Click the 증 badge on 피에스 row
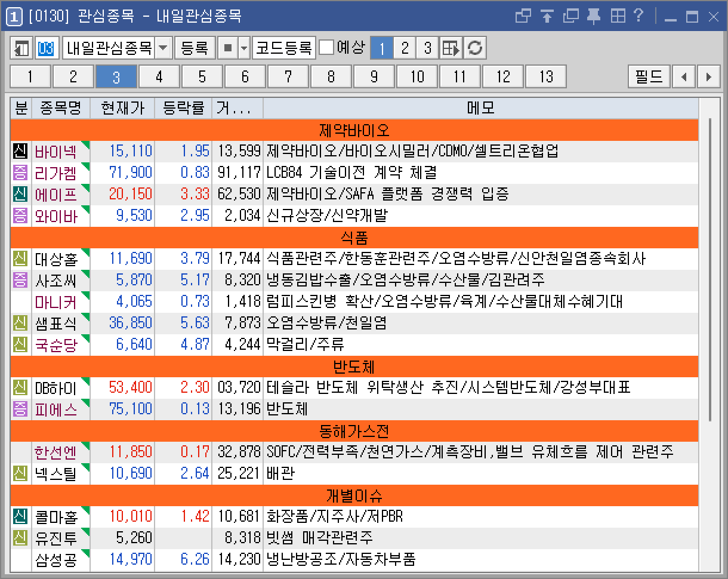 point(20,409)
